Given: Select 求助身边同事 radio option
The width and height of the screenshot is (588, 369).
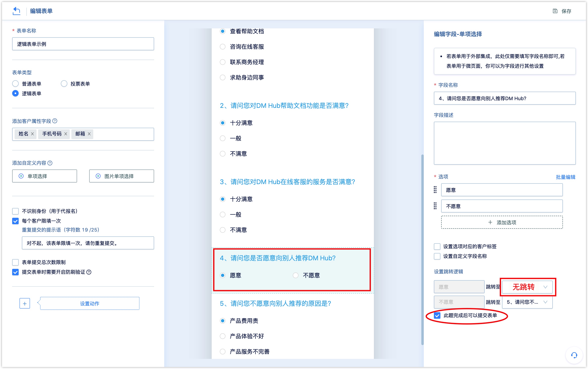Looking at the screenshot, I should tap(222, 77).
